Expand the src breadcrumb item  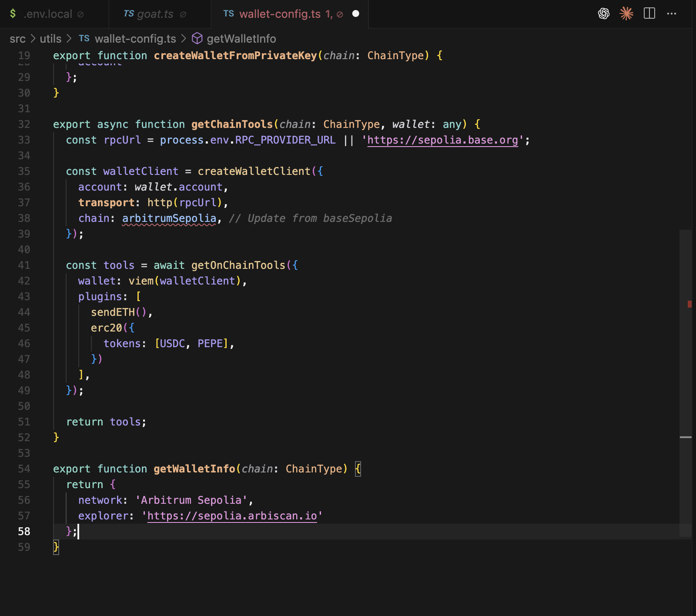[x=17, y=39]
